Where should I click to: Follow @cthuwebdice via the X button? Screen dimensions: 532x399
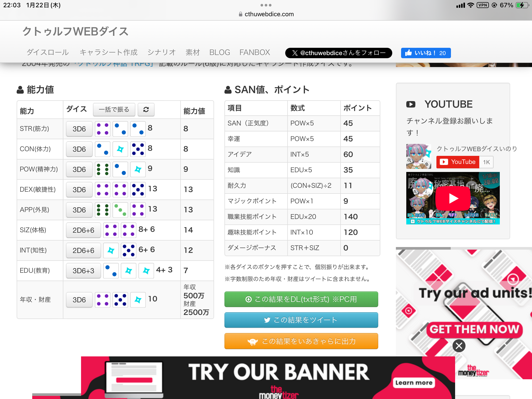[338, 53]
